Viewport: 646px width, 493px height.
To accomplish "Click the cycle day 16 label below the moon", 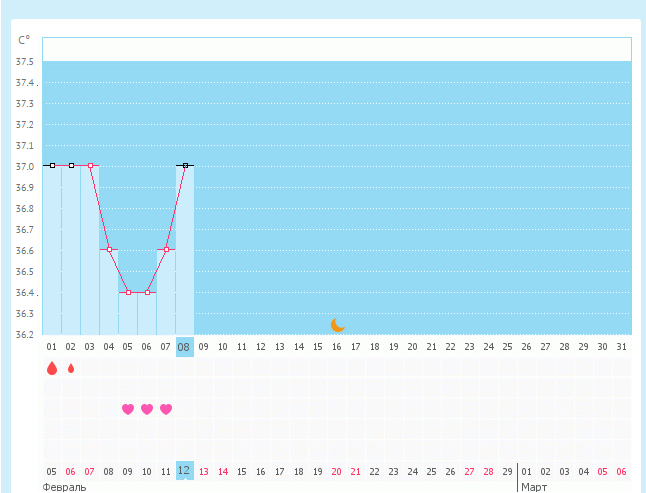I will click(x=336, y=347).
